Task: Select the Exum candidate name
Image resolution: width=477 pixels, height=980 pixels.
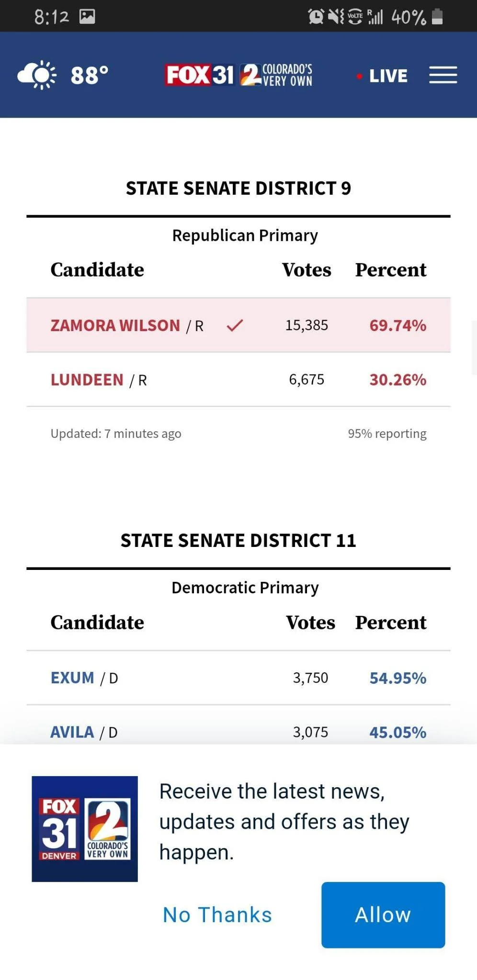Action: (x=72, y=678)
